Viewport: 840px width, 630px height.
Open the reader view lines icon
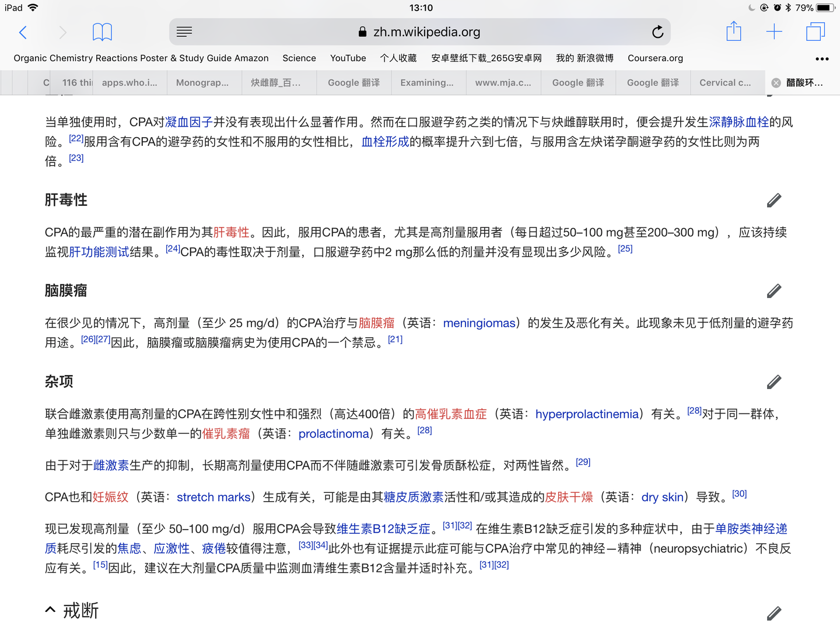[184, 32]
